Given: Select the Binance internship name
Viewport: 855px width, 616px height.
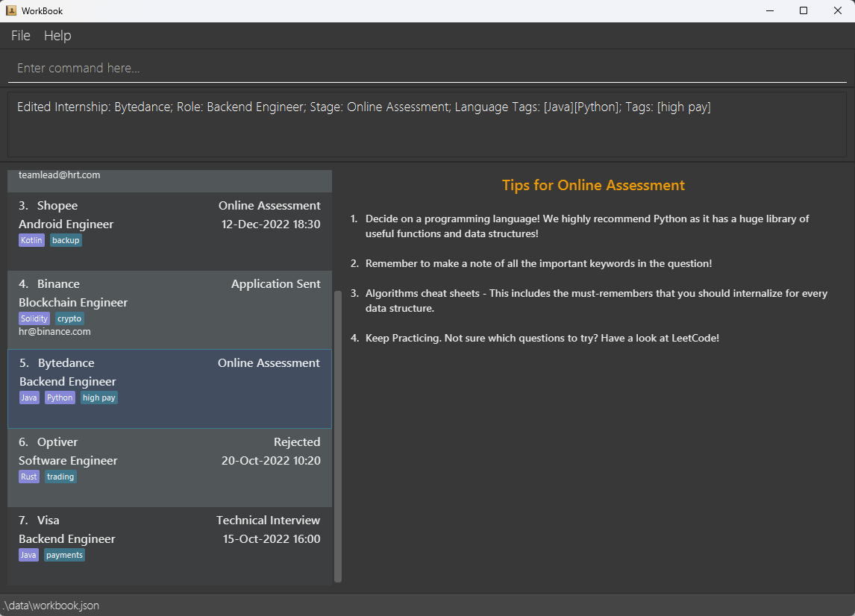Looking at the screenshot, I should click(58, 284).
